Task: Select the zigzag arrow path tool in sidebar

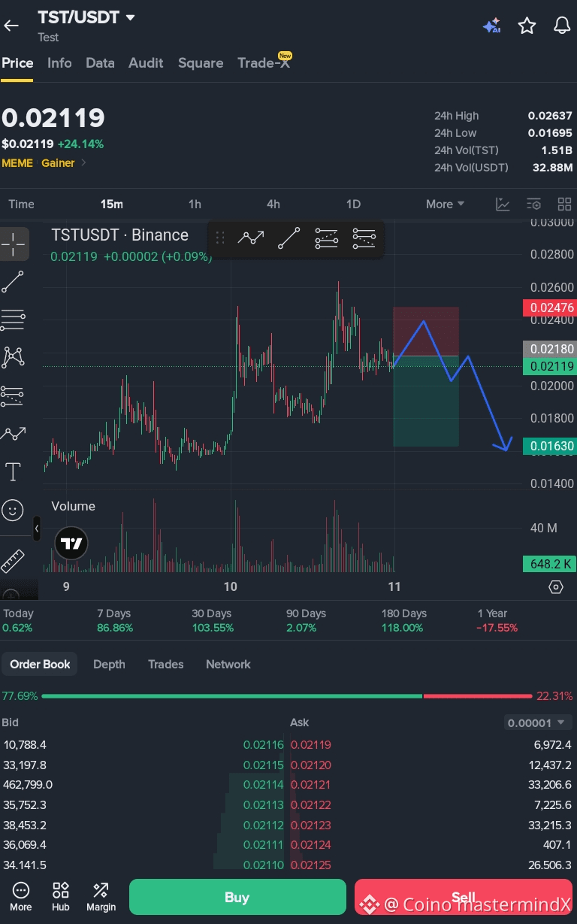Action: click(13, 434)
